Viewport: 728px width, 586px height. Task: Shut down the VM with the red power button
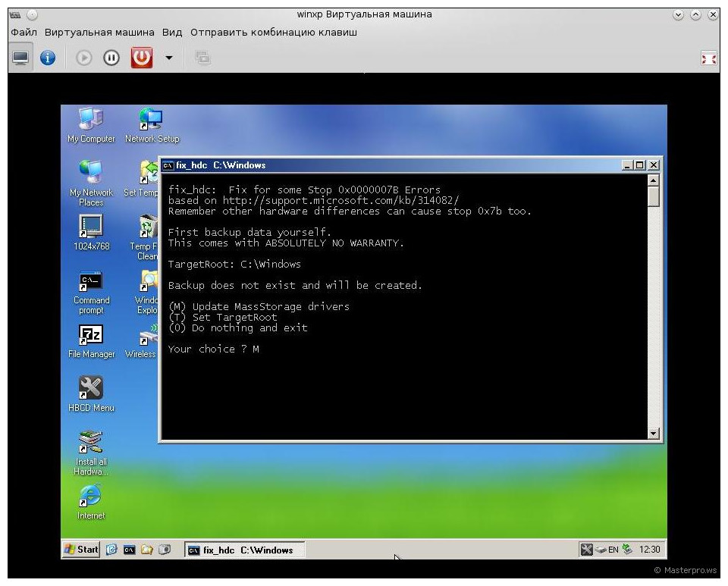click(142, 58)
